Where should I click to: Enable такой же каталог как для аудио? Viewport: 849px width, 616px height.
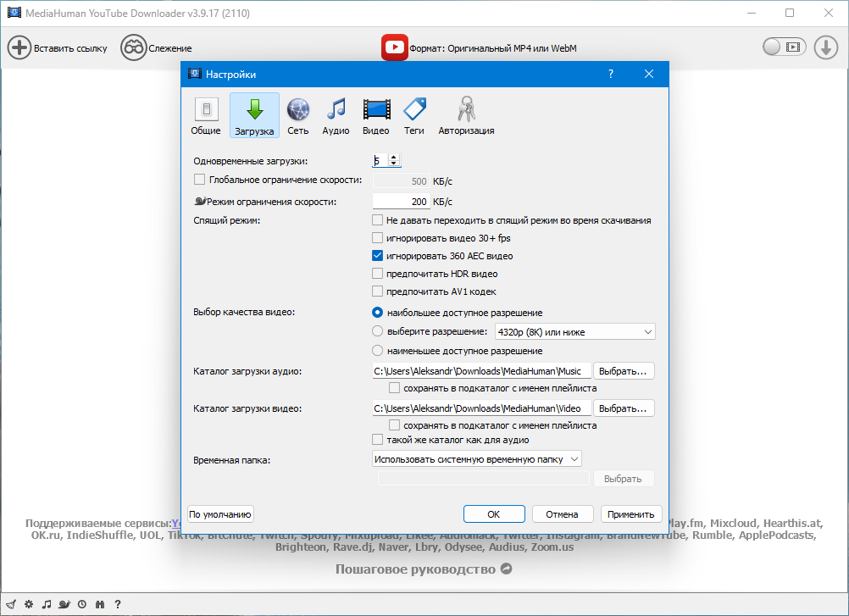point(377,440)
